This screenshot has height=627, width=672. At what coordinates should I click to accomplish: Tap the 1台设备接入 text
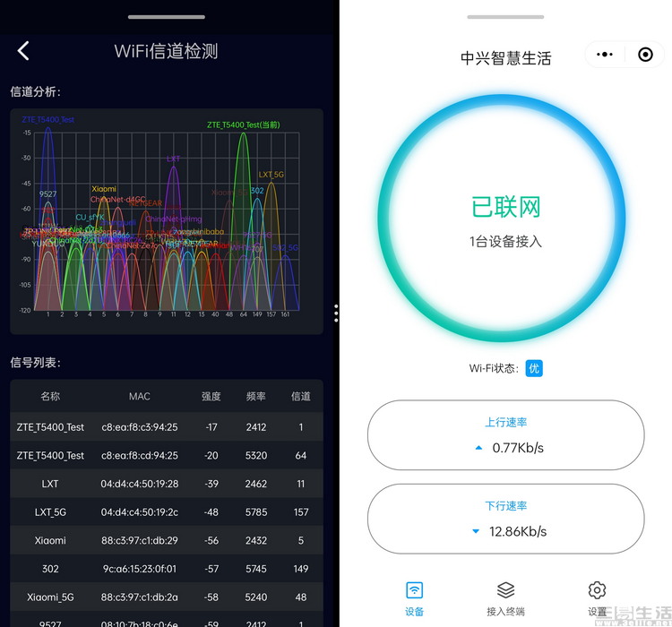505,241
